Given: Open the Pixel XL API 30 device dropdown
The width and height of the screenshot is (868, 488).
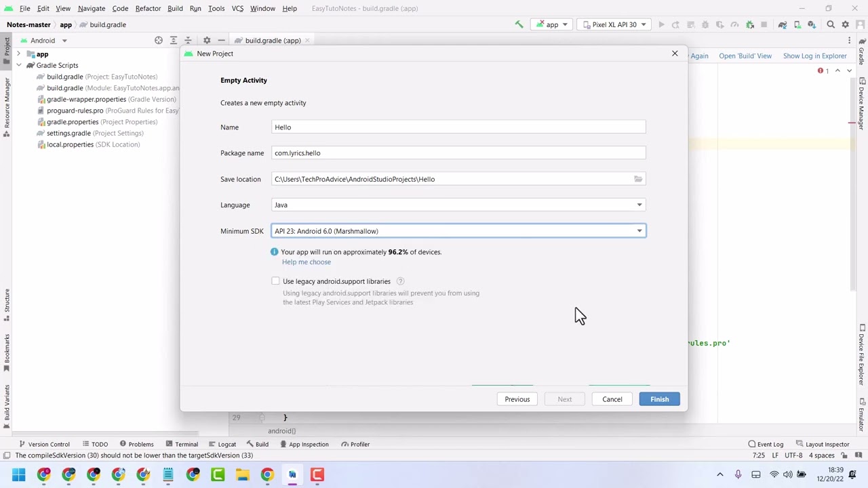Looking at the screenshot, I should click(614, 24).
